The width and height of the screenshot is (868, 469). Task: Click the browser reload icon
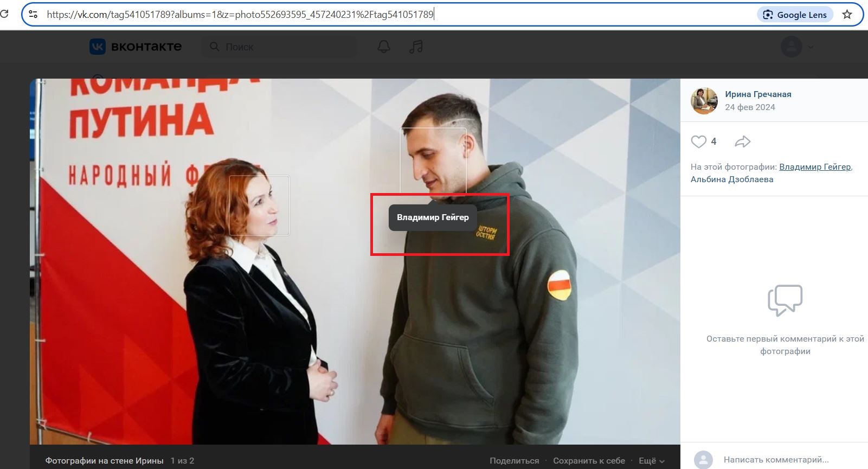(4, 14)
